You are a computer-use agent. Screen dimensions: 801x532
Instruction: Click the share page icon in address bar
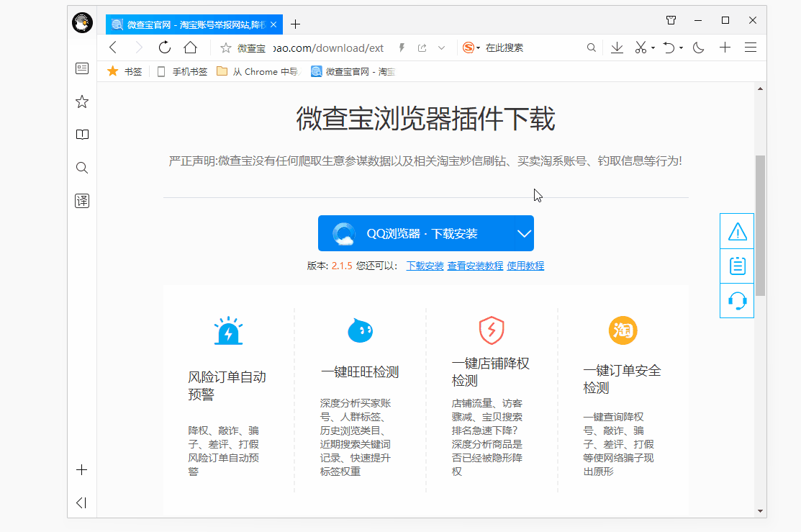[x=422, y=48]
